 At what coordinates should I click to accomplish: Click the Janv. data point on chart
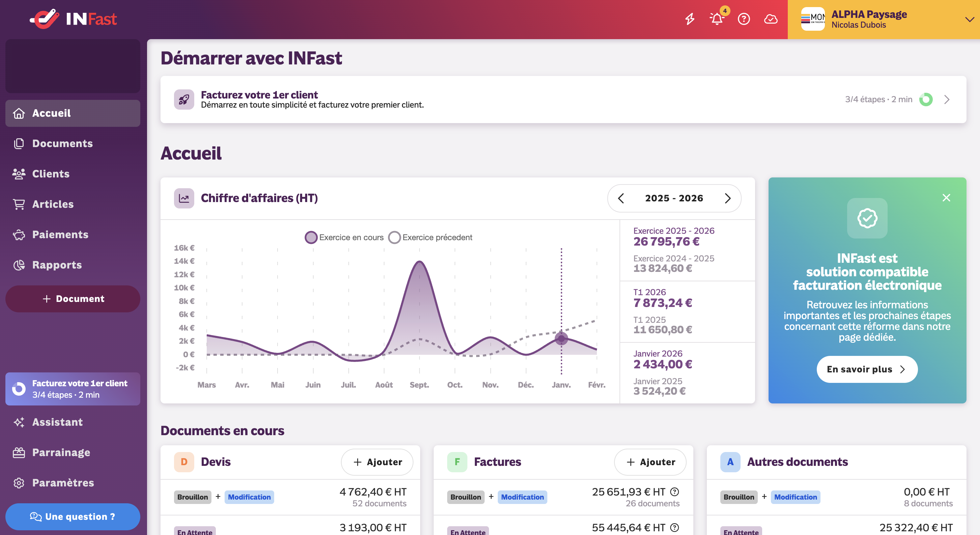coord(561,338)
